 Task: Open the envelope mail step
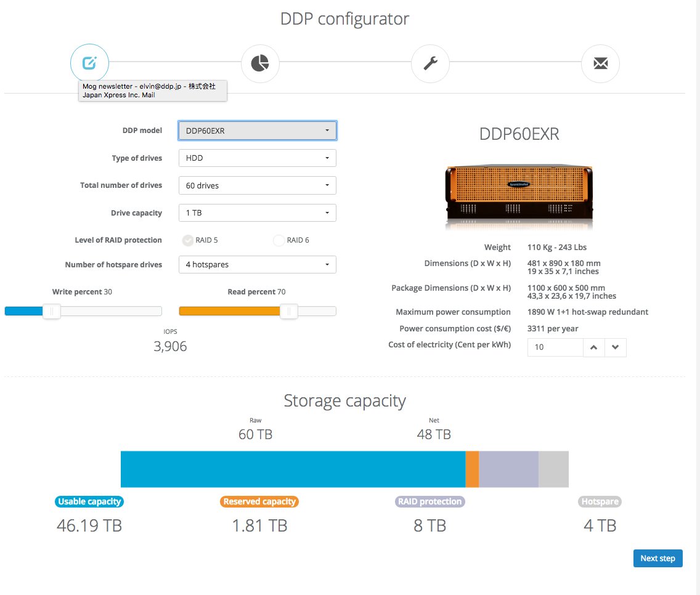click(x=600, y=63)
